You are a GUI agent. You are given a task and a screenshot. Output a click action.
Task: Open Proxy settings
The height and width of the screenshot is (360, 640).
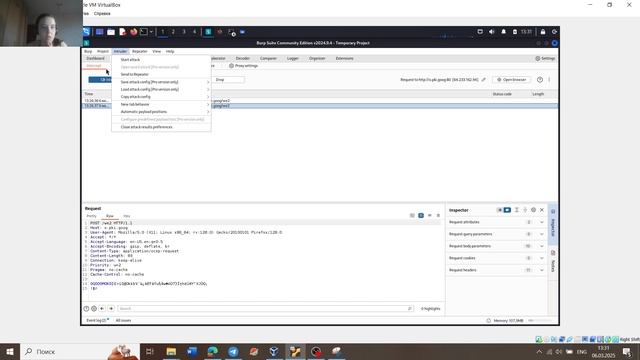[x=243, y=66]
